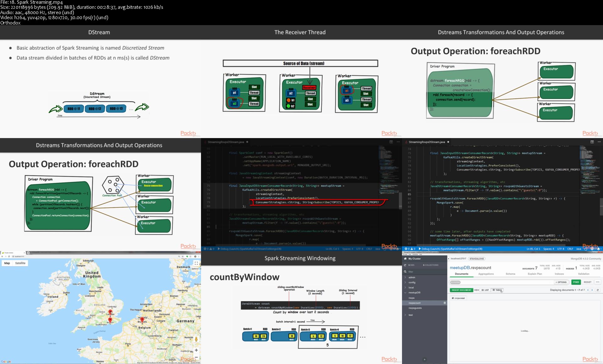Open the Indexes tab
Screen dimensions: 603x364
(559, 274)
